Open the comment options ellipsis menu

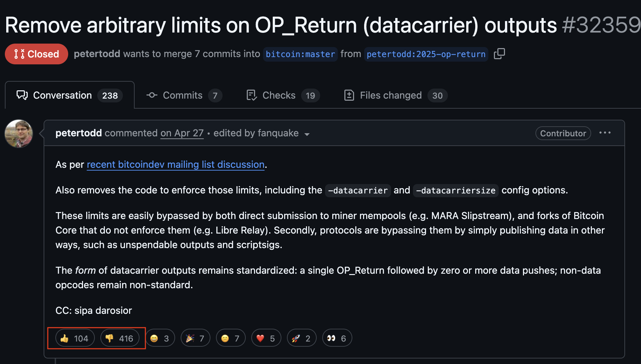pyautogui.click(x=605, y=133)
